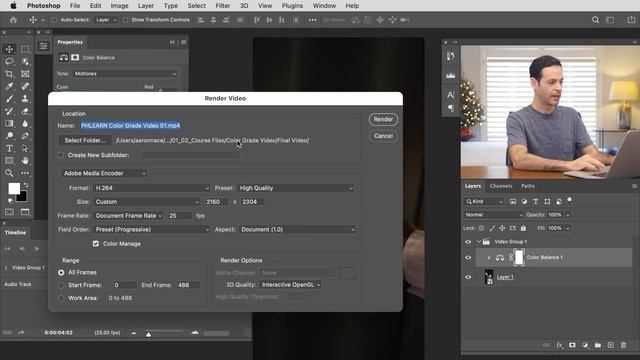Open the Filter menu
This screenshot has height=360, width=640.
click(x=222, y=6)
